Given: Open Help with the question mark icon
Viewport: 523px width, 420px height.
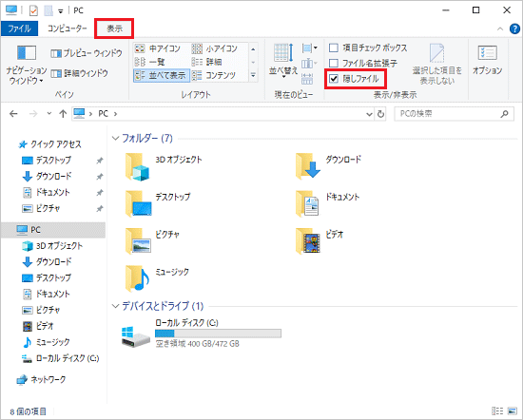Looking at the screenshot, I should pos(514,29).
